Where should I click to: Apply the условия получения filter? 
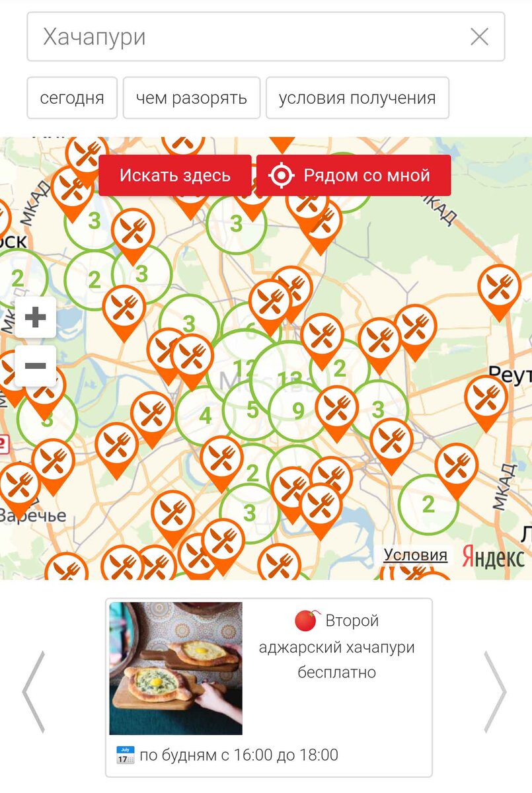358,98
